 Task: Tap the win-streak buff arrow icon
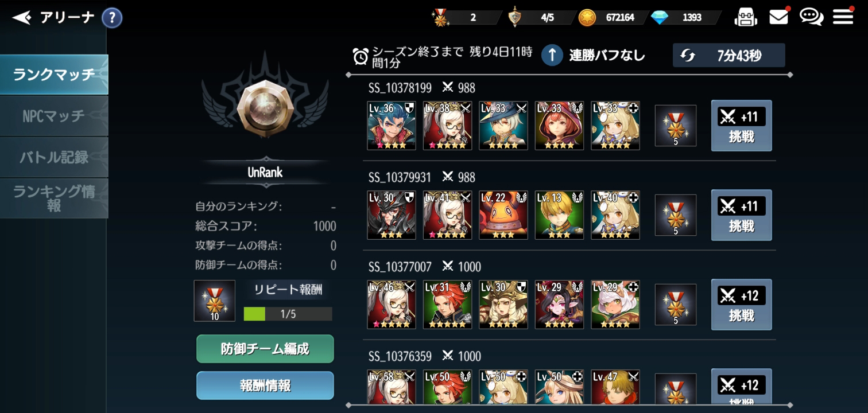click(x=552, y=55)
